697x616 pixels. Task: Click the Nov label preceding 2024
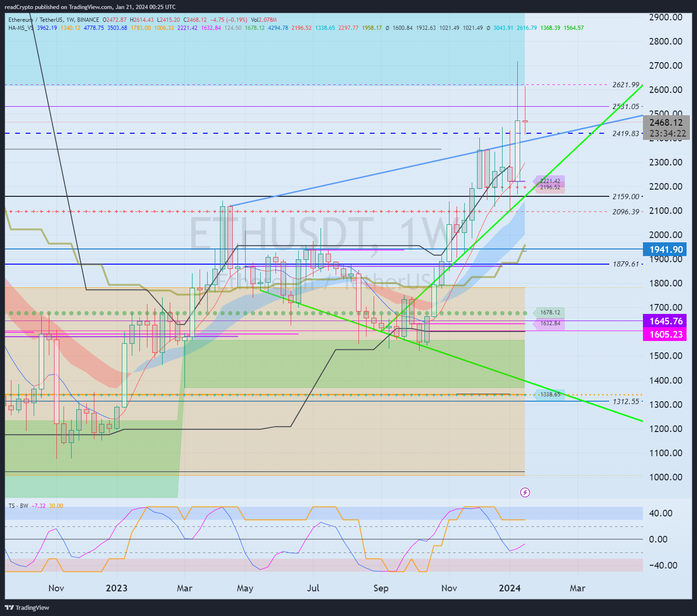point(449,588)
